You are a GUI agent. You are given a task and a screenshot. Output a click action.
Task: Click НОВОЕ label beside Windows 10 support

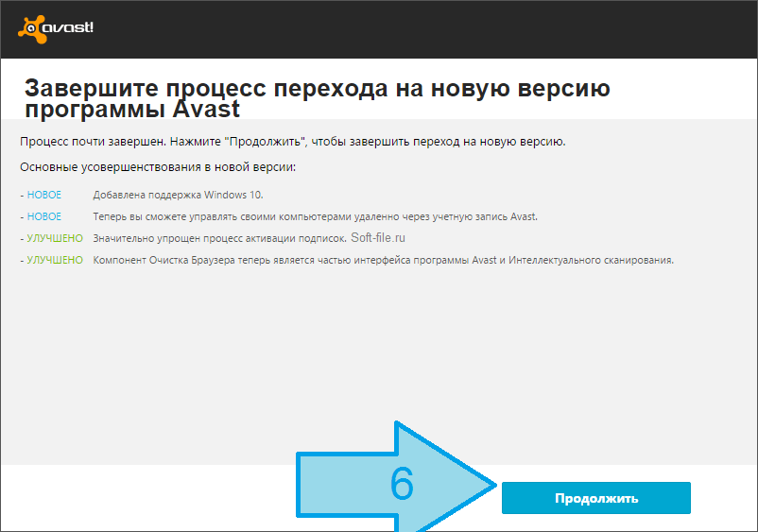(44, 196)
